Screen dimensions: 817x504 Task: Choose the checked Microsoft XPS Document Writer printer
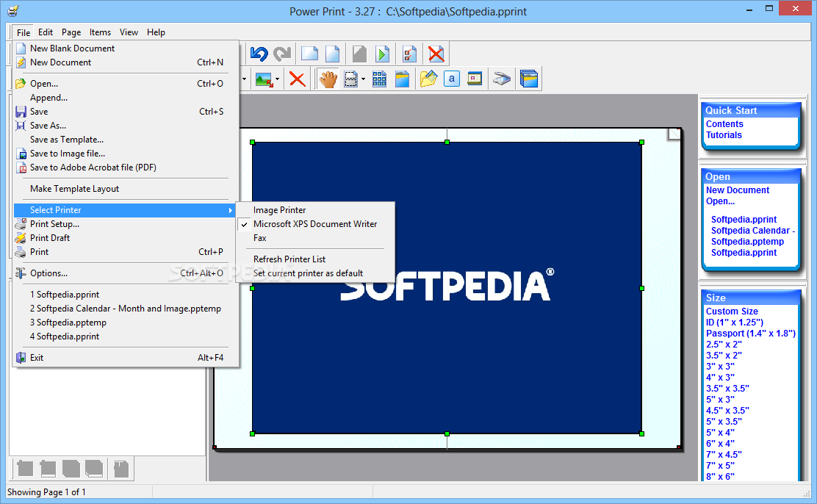[x=314, y=224]
